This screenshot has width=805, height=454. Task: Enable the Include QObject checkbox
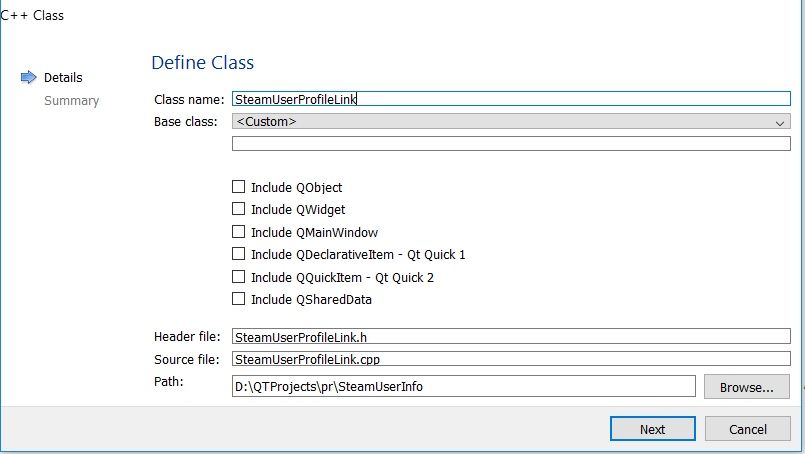pos(238,187)
